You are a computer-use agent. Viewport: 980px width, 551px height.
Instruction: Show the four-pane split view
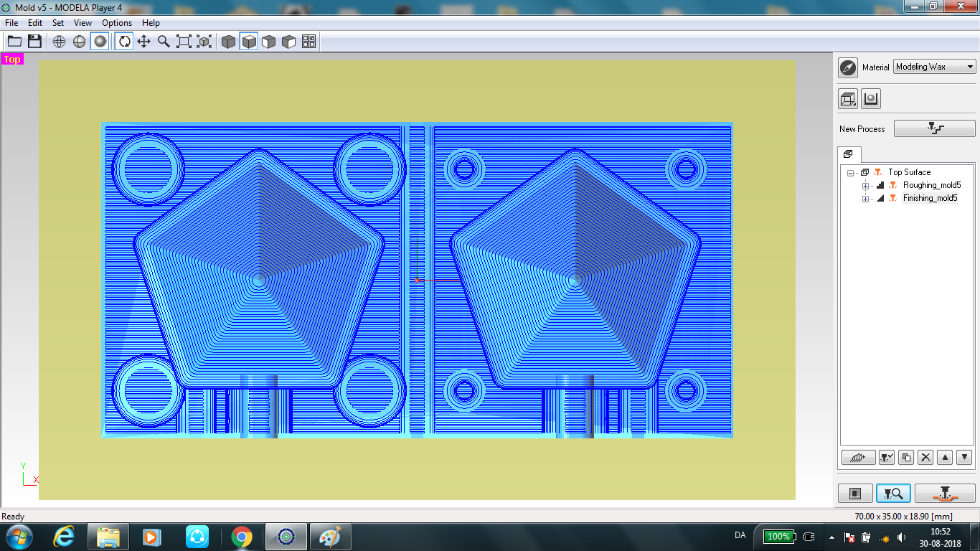(309, 42)
